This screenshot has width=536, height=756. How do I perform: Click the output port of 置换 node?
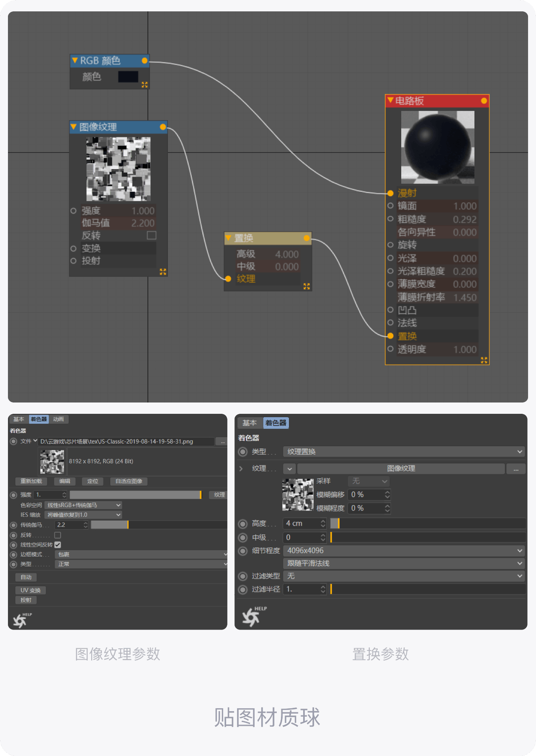307,238
